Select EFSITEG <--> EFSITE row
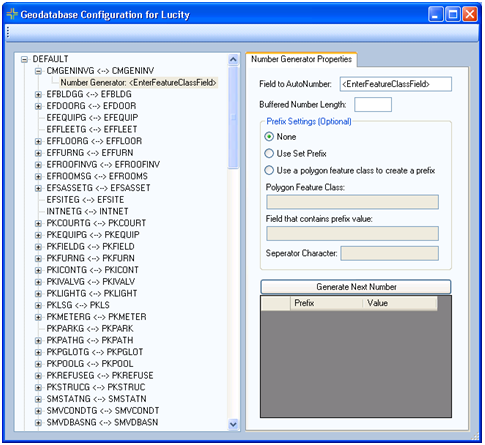The height and width of the screenshot is (445, 485). [85, 200]
